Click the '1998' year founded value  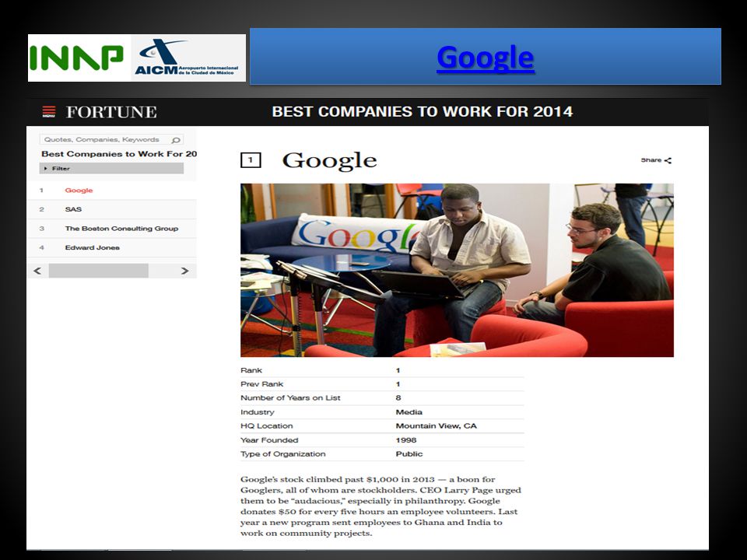(406, 440)
